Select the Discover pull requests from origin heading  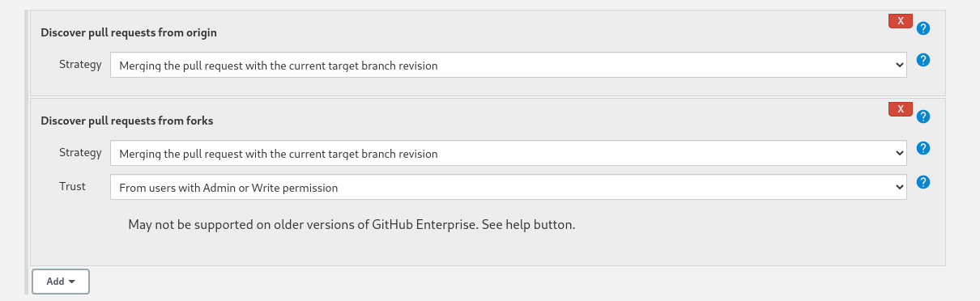128,32
